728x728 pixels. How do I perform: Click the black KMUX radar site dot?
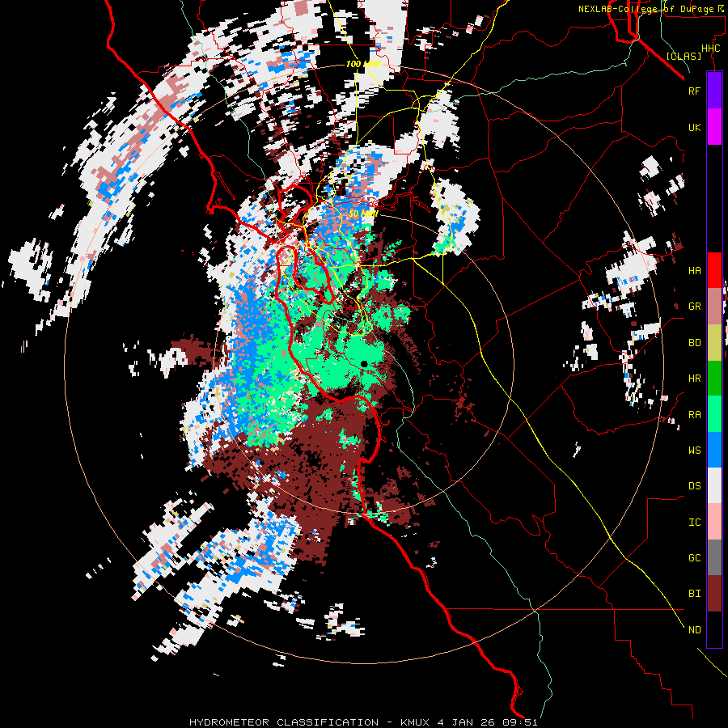(364, 364)
